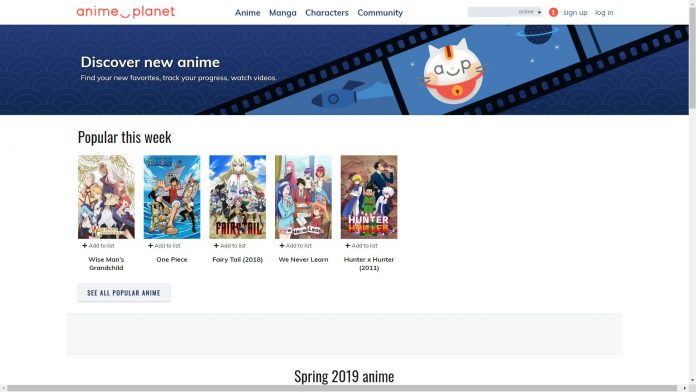Click the horizontal scrollbar at bottom
Viewport: 696px width, 392px height.
[x=342, y=388]
